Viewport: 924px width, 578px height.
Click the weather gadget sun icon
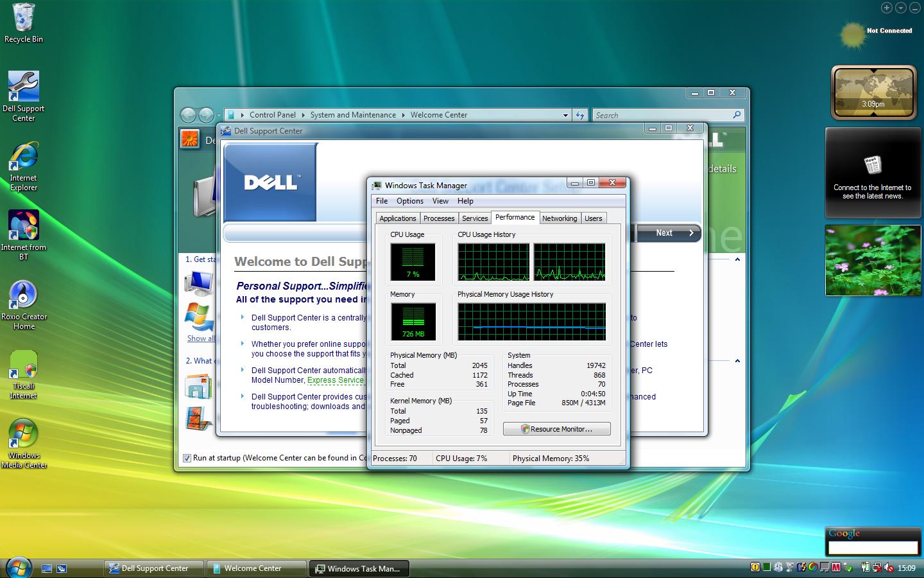[853, 35]
